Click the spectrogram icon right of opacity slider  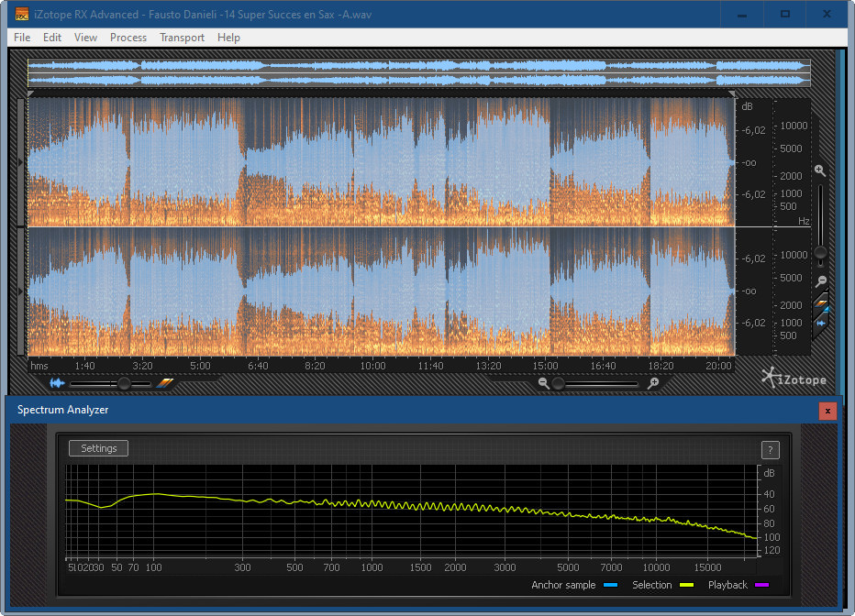pos(165,383)
